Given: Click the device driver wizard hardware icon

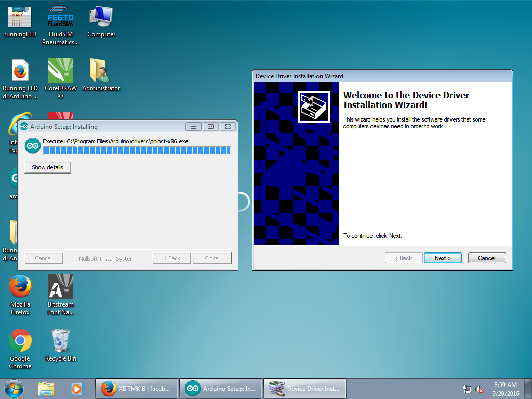Looking at the screenshot, I should 314,107.
